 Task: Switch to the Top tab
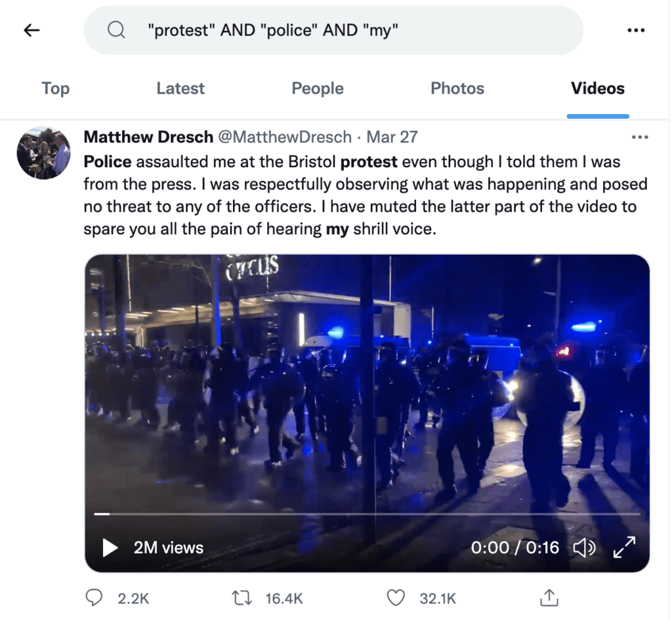(55, 89)
